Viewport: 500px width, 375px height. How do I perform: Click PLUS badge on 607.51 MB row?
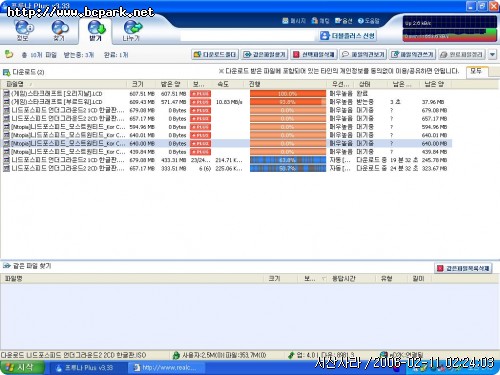coord(200,94)
